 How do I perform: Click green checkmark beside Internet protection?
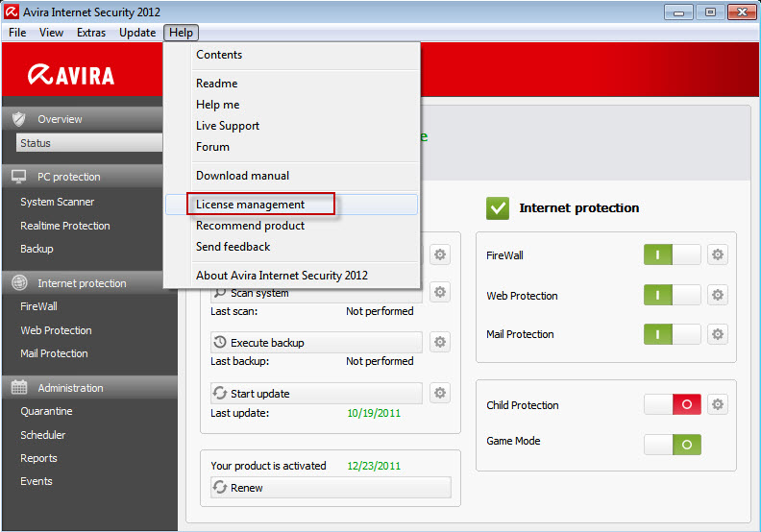click(498, 208)
